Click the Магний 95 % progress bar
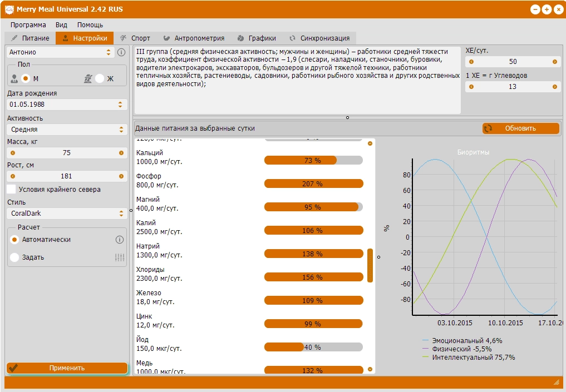The image size is (566, 392). (313, 207)
